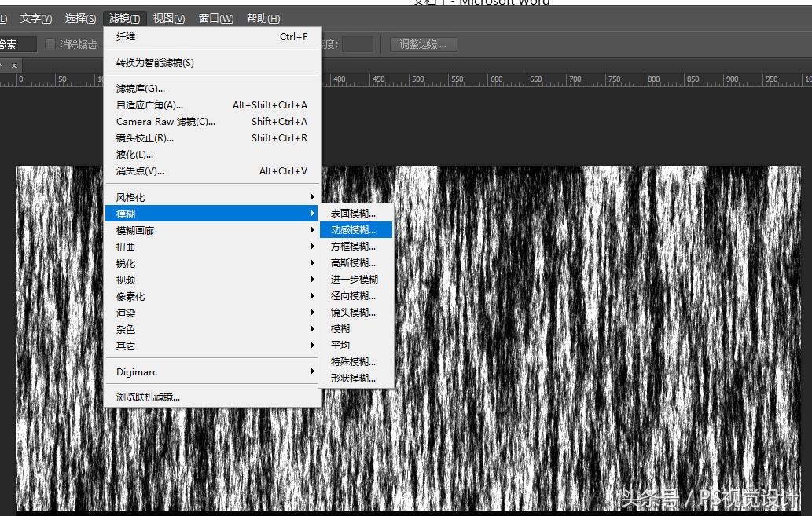Image resolution: width=812 pixels, height=516 pixels.
Task: Choose 动感模糊... from the blur submenu
Action: point(353,230)
